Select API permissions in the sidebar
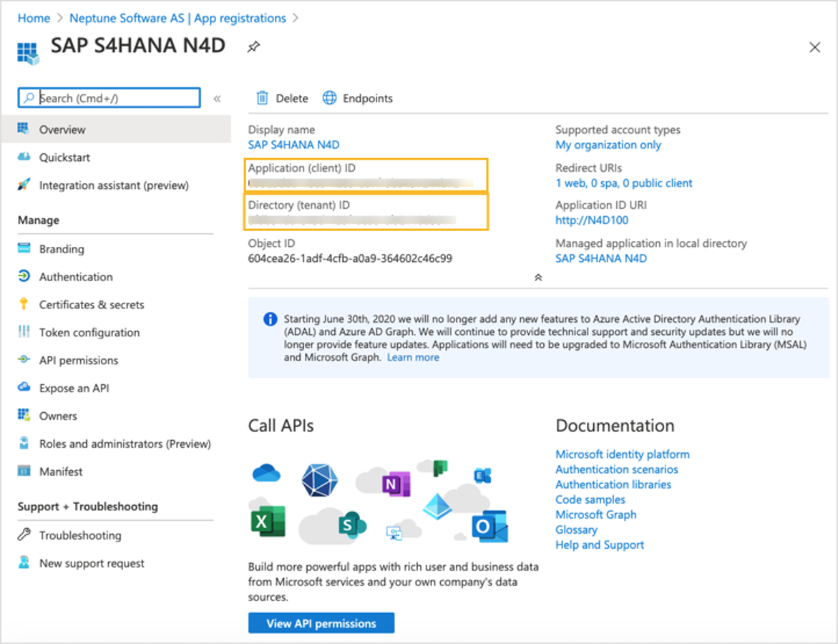The width and height of the screenshot is (838, 644). 79,361
